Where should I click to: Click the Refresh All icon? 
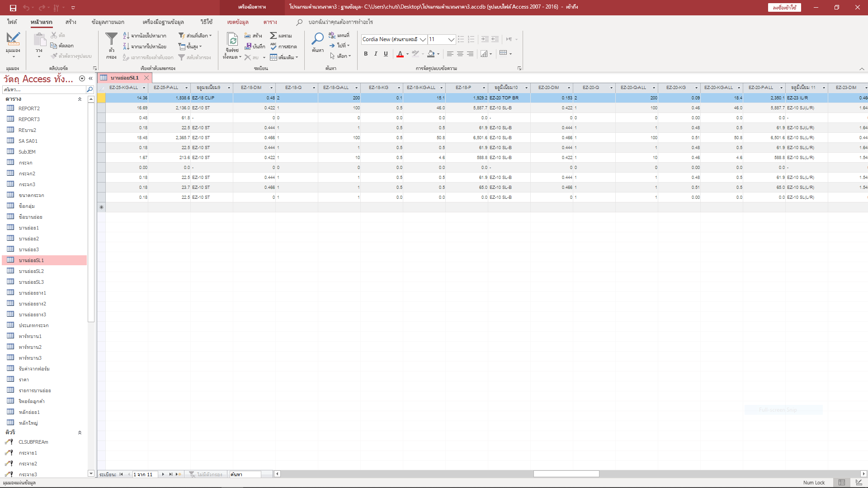(232, 40)
